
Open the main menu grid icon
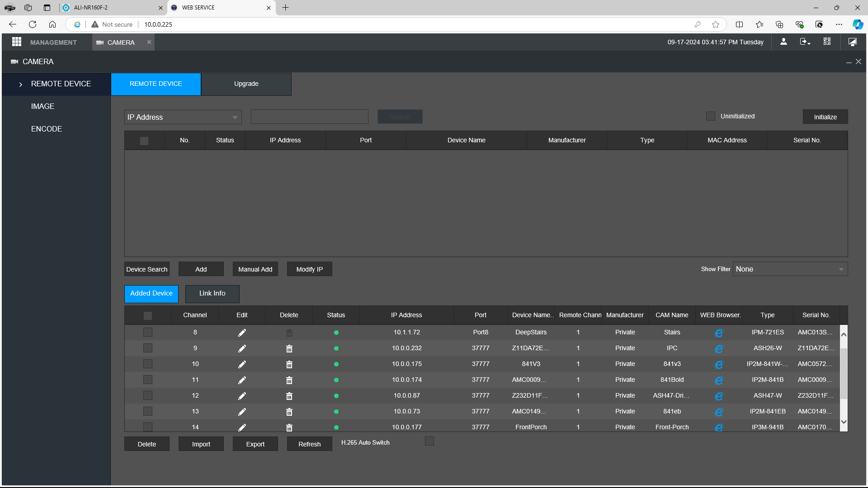tap(17, 42)
